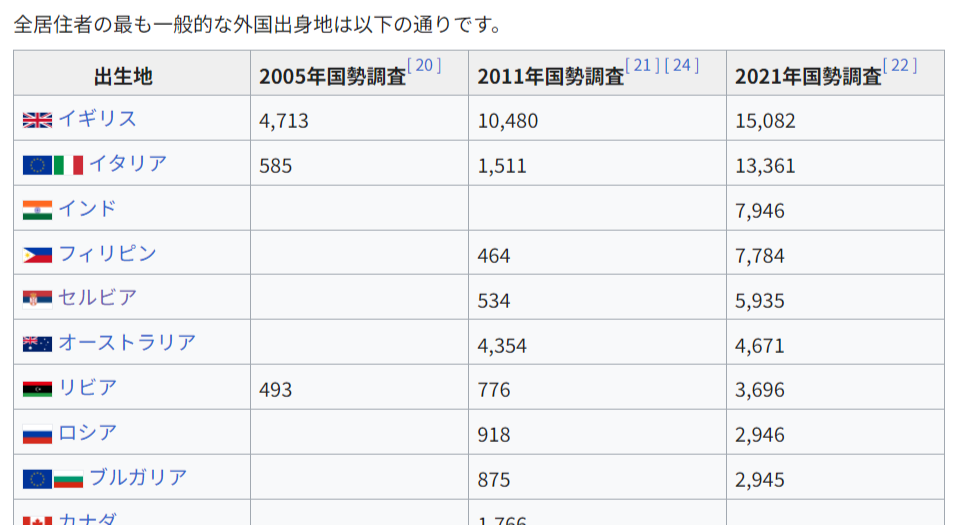Select the value 13,361 in the table
This screenshot has height=525, width=977.
pyautogui.click(x=765, y=166)
